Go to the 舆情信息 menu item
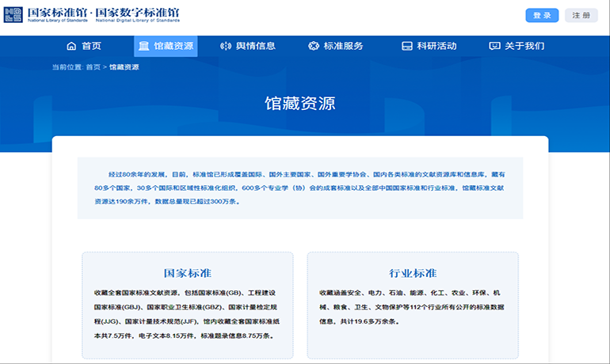This screenshot has height=364, width=610. (x=256, y=46)
